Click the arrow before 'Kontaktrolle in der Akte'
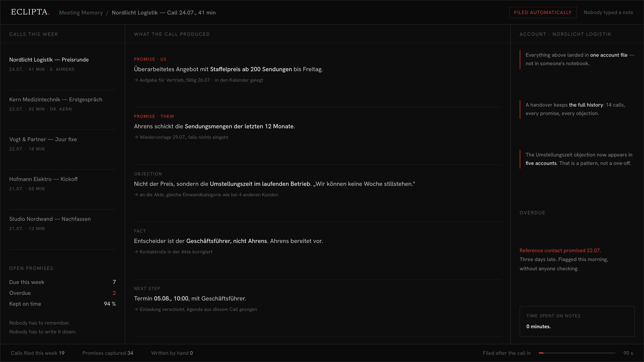The width and height of the screenshot is (644, 362). pos(136,252)
